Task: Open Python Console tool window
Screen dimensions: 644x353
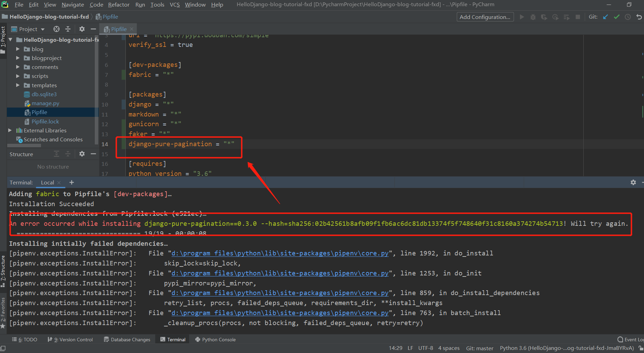Action: pos(215,340)
